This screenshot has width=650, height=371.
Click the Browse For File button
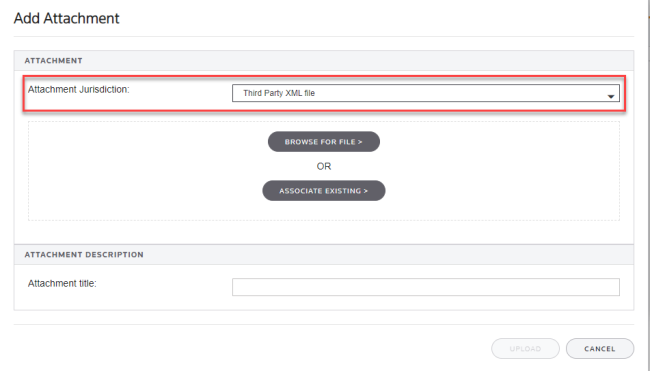[x=324, y=142]
